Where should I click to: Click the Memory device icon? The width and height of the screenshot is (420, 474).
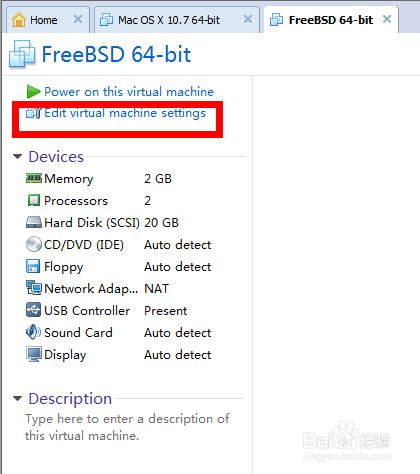(34, 178)
